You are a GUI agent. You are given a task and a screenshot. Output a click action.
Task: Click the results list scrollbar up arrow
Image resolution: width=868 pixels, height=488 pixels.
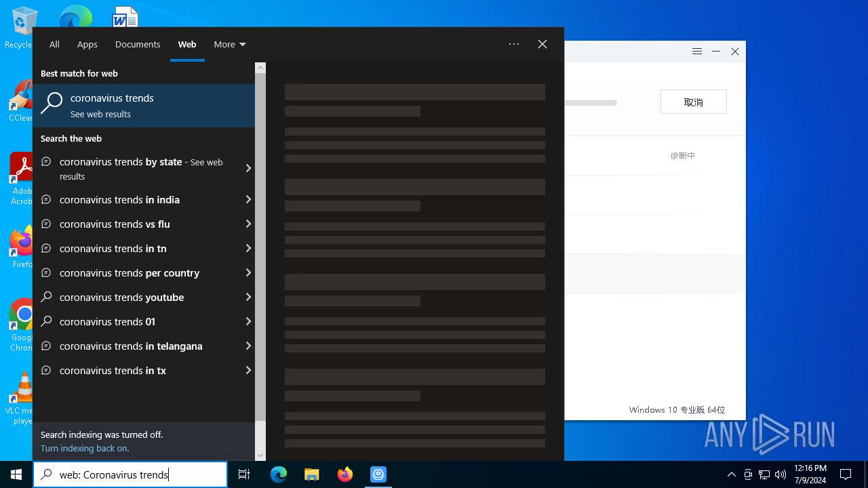[260, 68]
